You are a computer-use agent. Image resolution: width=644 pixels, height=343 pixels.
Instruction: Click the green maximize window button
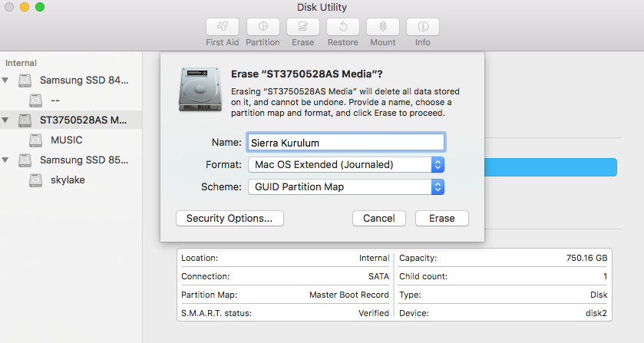40,8
